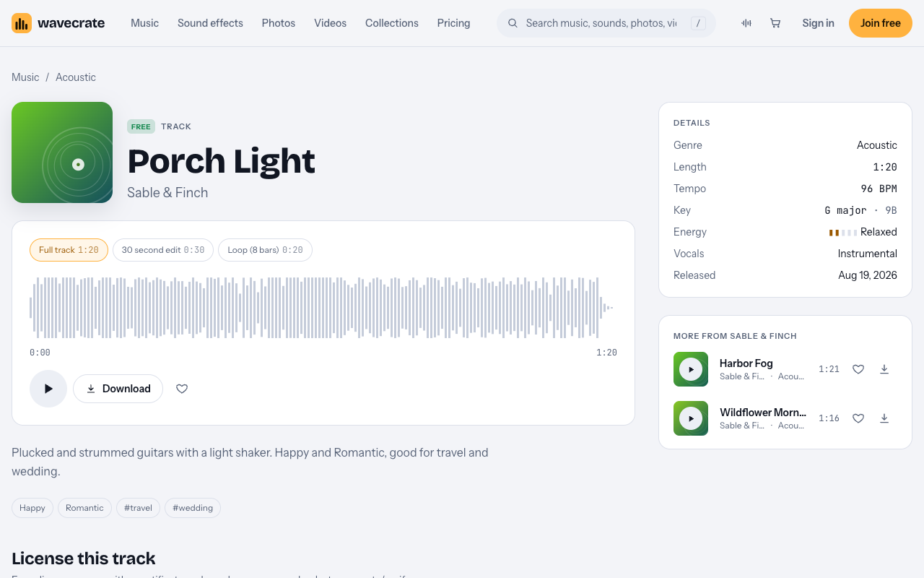Open the audio waveform icon in header
924x578 pixels.
(x=746, y=23)
